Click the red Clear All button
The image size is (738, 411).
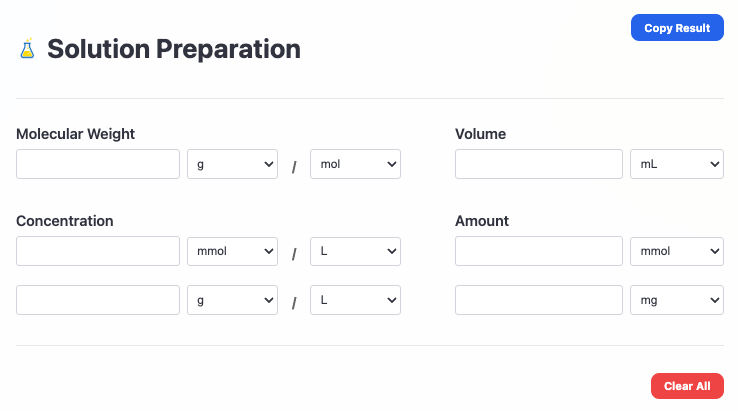687,386
